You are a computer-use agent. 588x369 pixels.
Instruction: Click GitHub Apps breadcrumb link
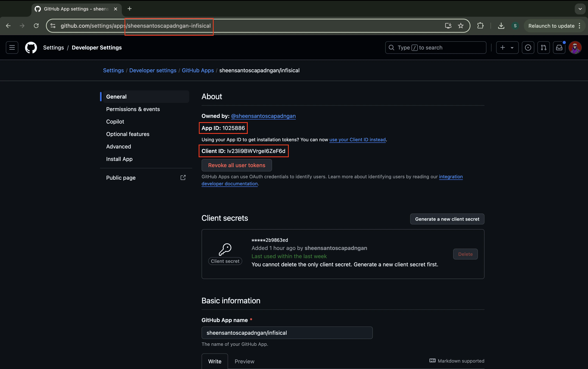coord(198,70)
